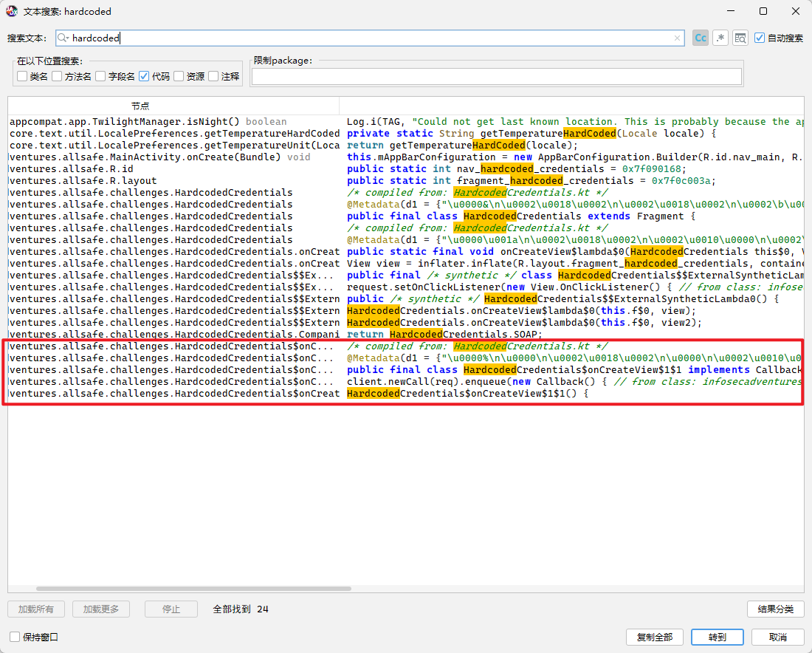Toggle the Cc case-sensitive search button

point(700,38)
